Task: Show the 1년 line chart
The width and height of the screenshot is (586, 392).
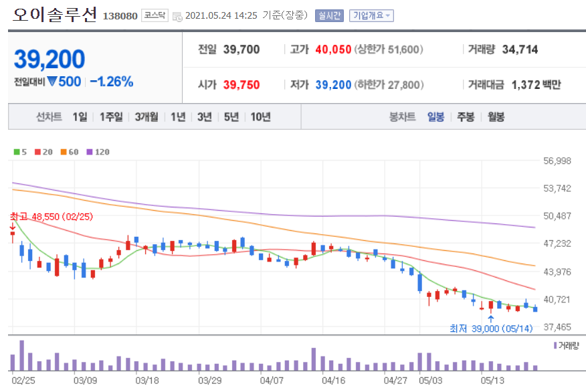Action: 178,117
